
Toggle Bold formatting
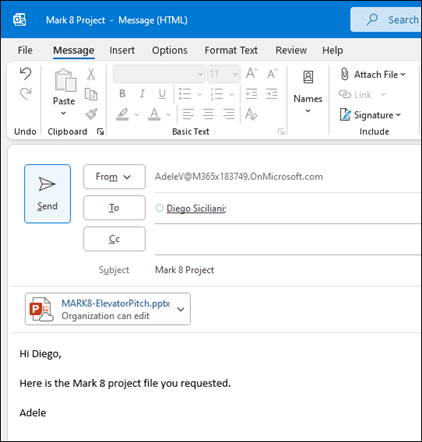[122, 94]
